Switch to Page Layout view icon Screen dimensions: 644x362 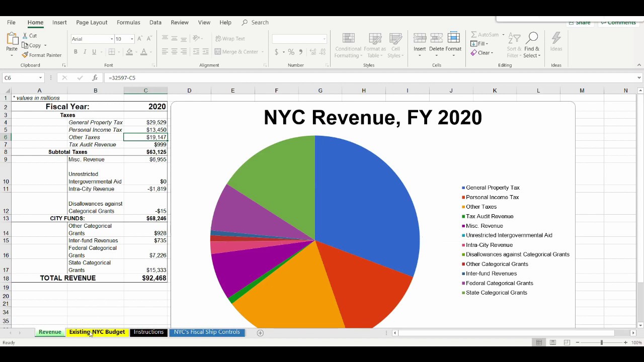553,342
